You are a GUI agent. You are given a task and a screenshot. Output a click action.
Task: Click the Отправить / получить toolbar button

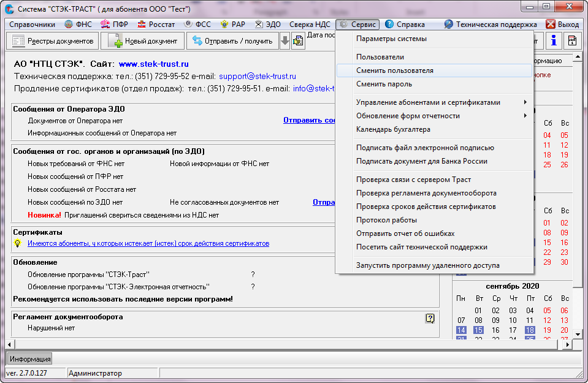click(232, 41)
